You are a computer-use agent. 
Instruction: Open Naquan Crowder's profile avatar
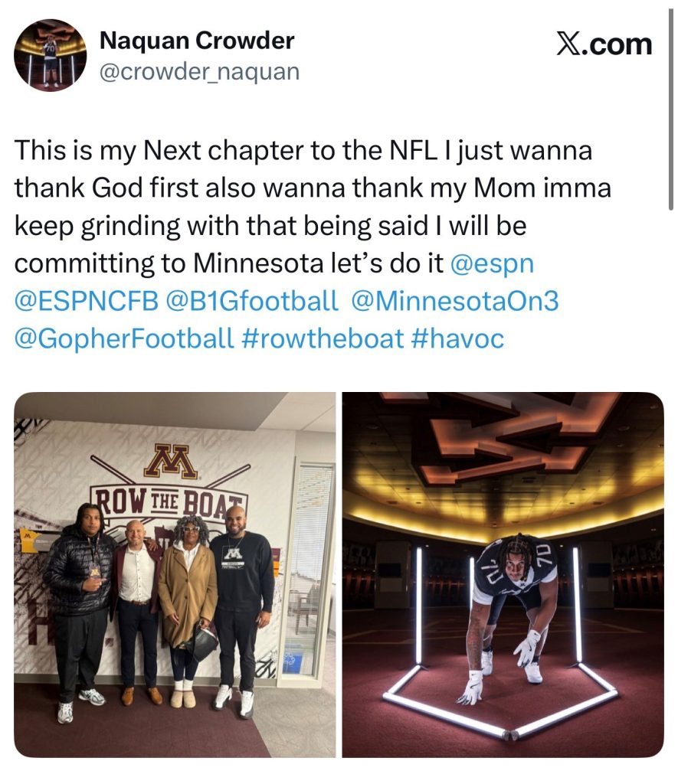tap(50, 56)
